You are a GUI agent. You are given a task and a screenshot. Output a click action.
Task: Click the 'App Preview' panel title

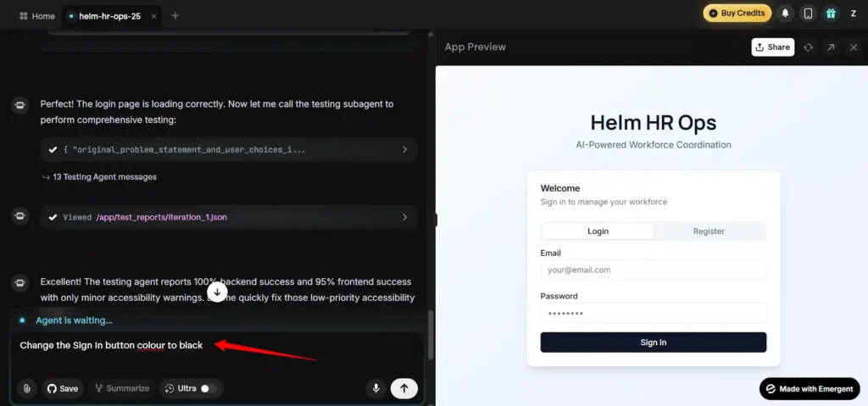click(475, 47)
